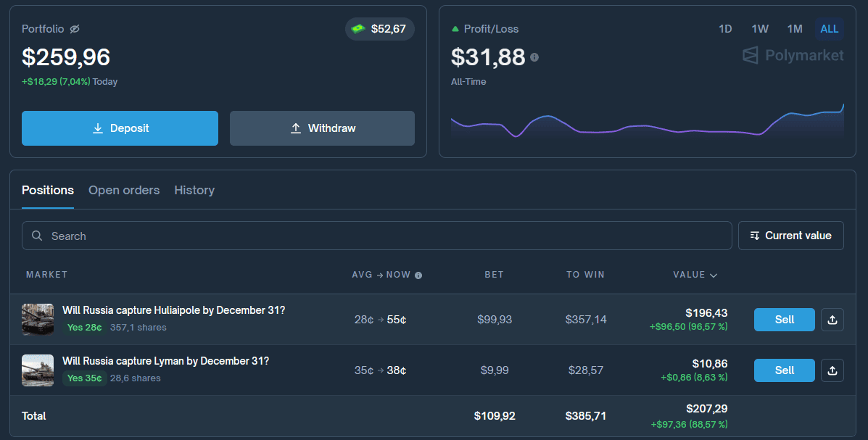Switch to the History tab
The width and height of the screenshot is (868, 440).
(x=194, y=190)
